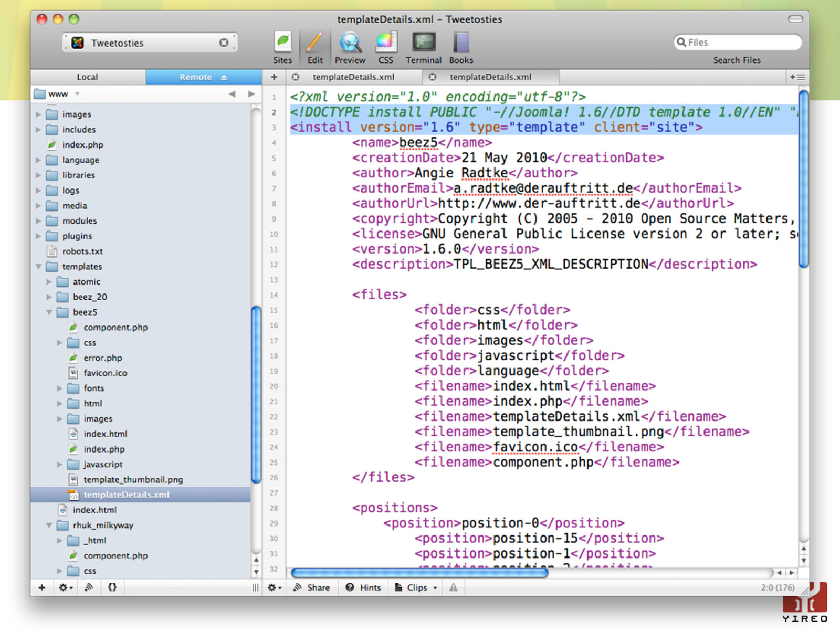Switch to the Remote file tab
Image resolution: width=840 pixels, height=630 pixels.
tap(203, 77)
